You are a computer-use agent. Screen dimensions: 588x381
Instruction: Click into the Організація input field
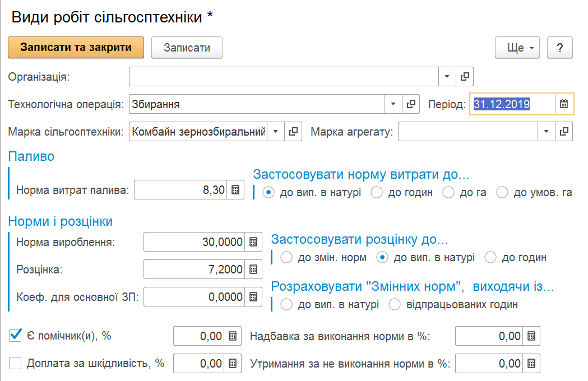[x=284, y=77]
